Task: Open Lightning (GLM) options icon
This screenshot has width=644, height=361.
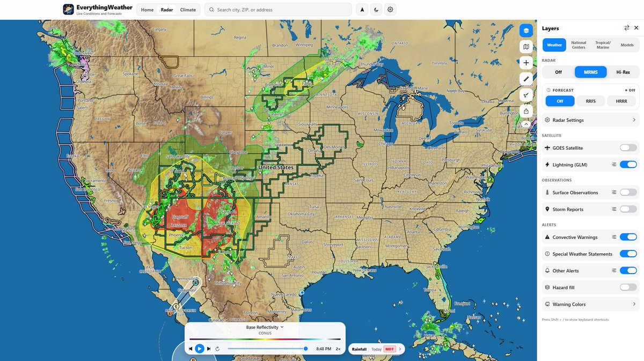Action: click(x=613, y=165)
